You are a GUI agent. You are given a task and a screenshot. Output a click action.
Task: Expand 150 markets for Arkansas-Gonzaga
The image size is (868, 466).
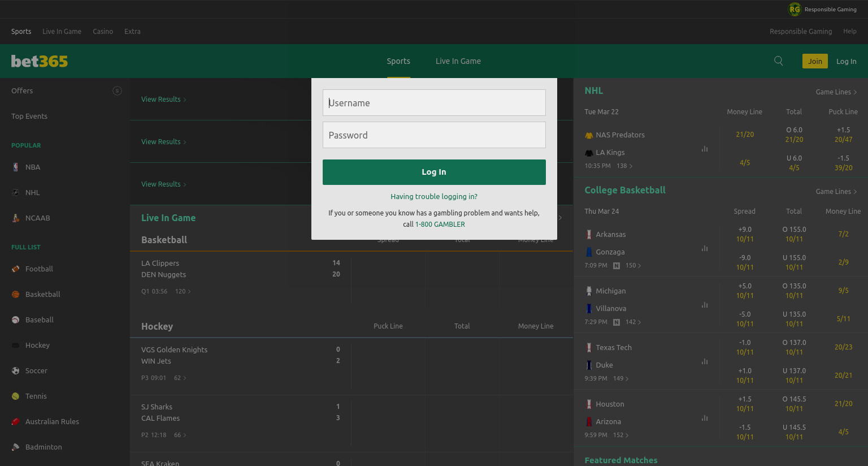tap(633, 265)
